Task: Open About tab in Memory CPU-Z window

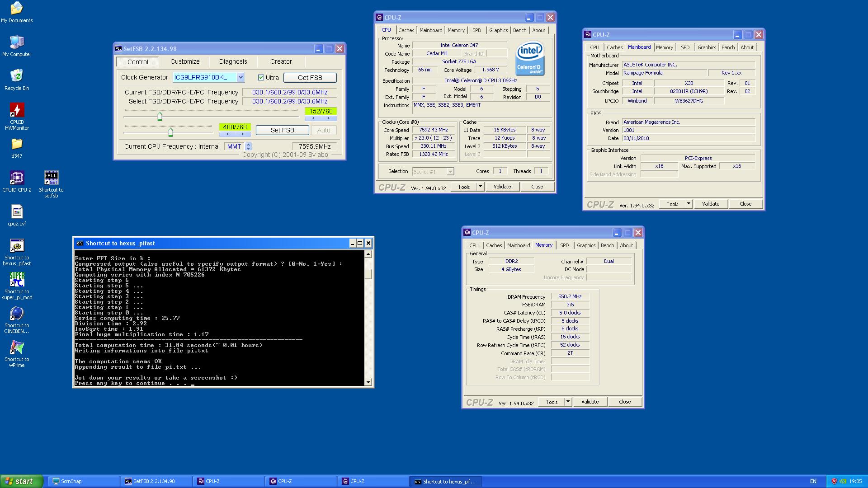Action: click(626, 245)
